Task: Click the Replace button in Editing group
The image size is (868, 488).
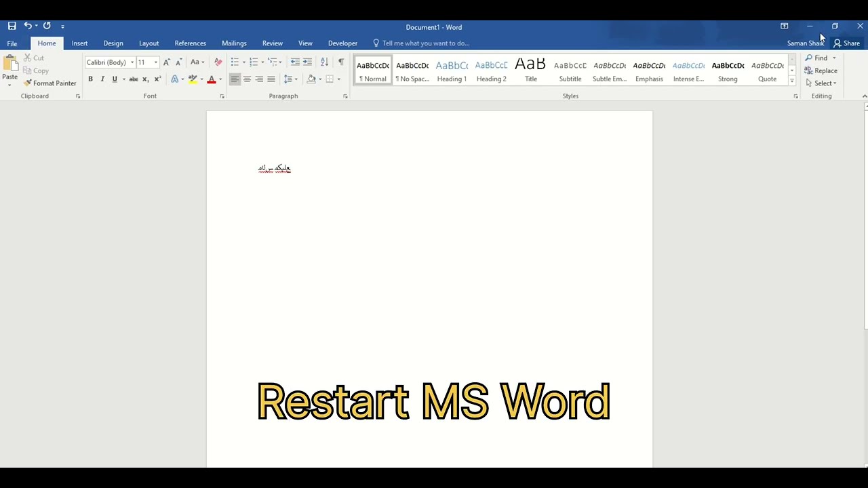Action: (x=821, y=70)
